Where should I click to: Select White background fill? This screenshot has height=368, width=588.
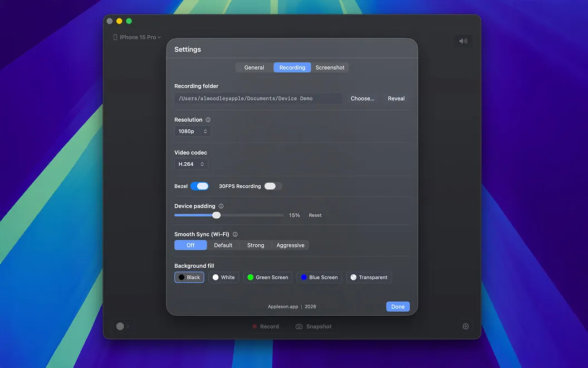[x=223, y=278]
